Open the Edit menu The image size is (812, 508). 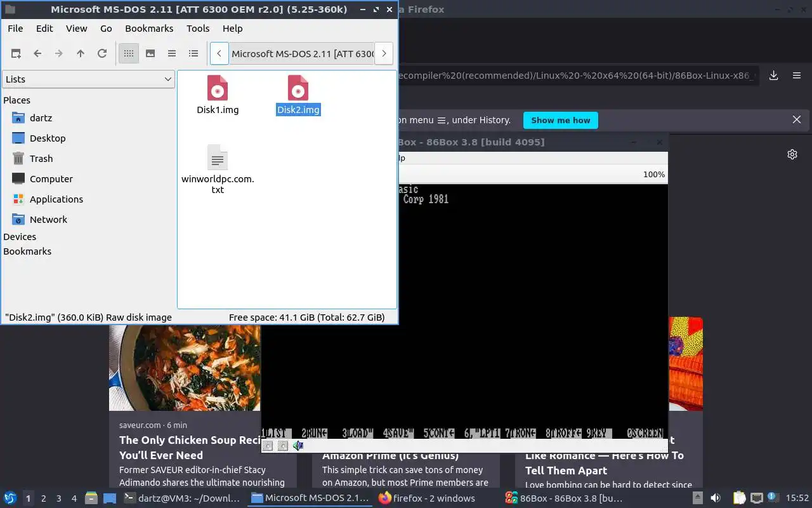click(x=44, y=29)
